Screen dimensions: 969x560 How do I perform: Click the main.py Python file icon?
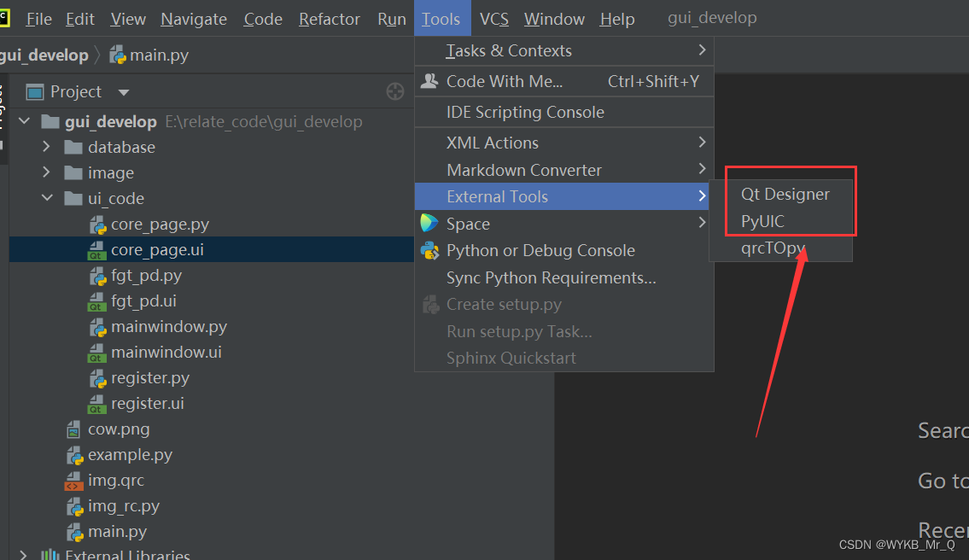[x=74, y=532]
